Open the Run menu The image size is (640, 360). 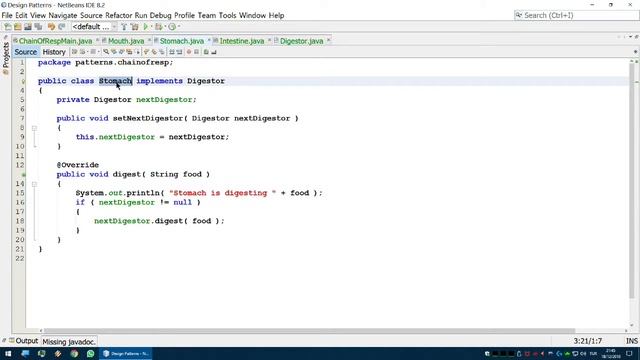[141, 16]
